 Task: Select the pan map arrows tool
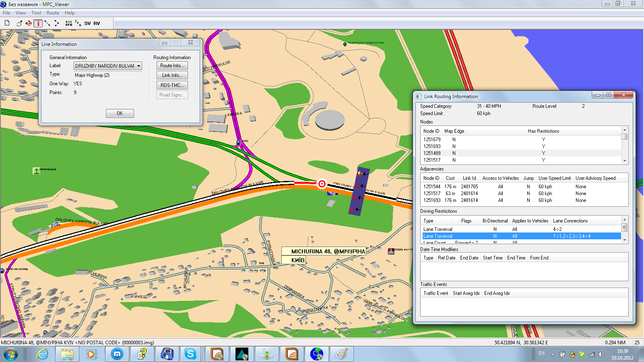(29, 23)
